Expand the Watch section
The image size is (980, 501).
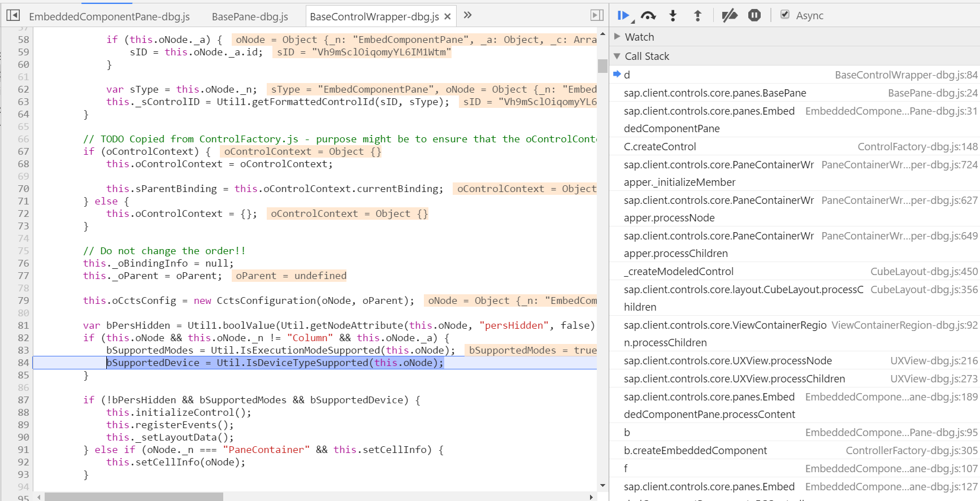coord(617,37)
